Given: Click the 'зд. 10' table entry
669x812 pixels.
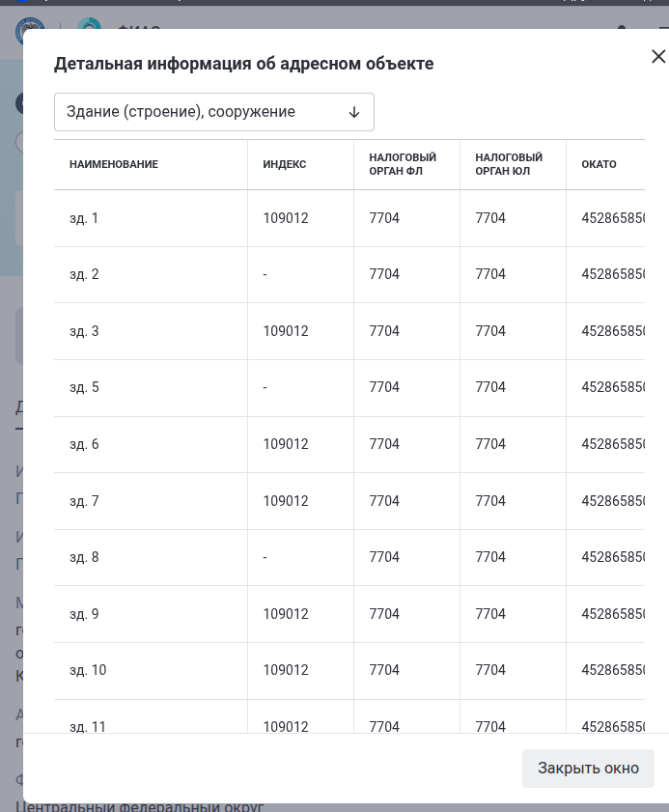Looking at the screenshot, I should point(88,670).
